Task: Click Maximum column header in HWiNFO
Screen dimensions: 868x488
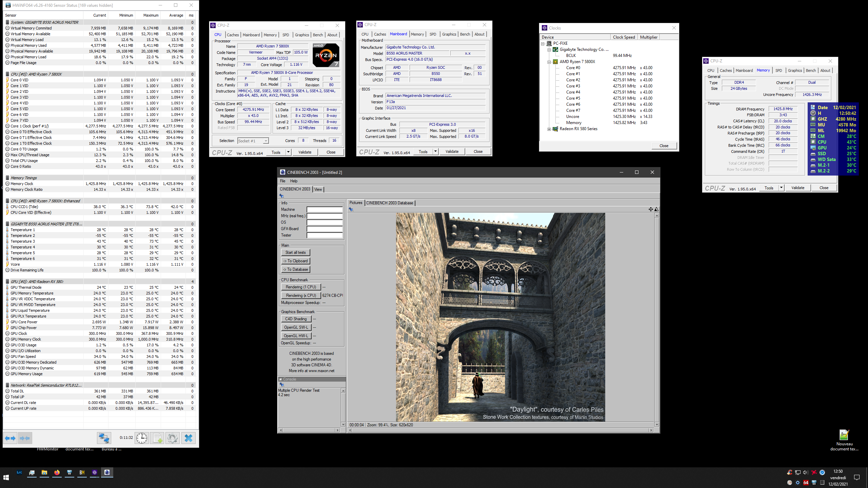Action: click(x=147, y=15)
